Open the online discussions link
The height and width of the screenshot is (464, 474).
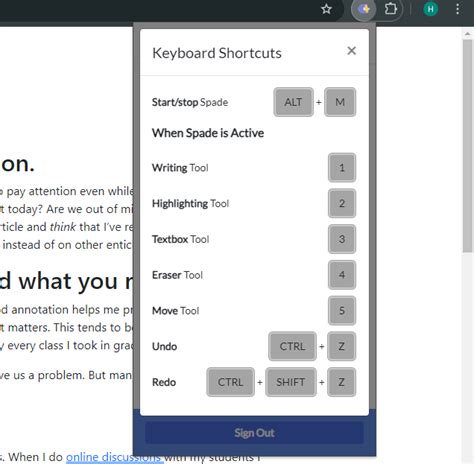pyautogui.click(x=115, y=457)
